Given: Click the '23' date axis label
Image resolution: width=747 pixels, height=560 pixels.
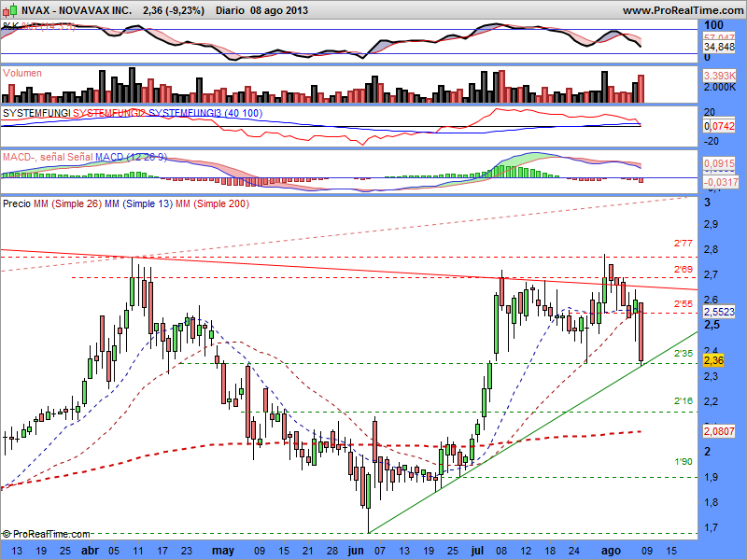Looking at the screenshot, I should coord(187,551).
